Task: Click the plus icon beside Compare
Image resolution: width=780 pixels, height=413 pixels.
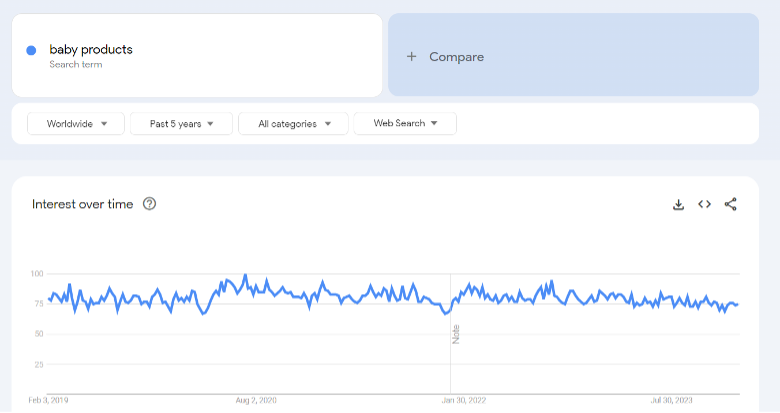Action: (x=411, y=57)
